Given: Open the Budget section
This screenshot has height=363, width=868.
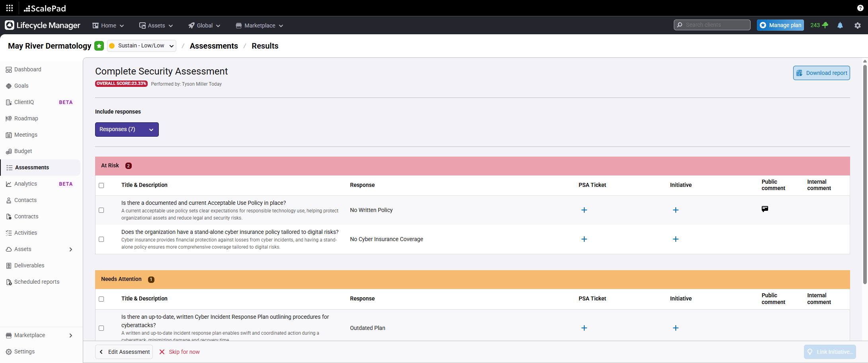Looking at the screenshot, I should tap(23, 151).
